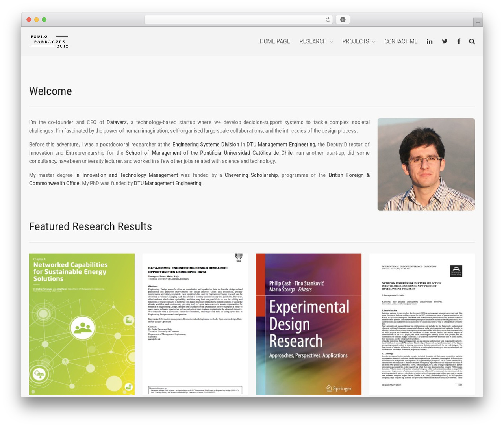This screenshot has height=427, width=504.
Task: Open the Facebook page icon
Action: click(459, 41)
